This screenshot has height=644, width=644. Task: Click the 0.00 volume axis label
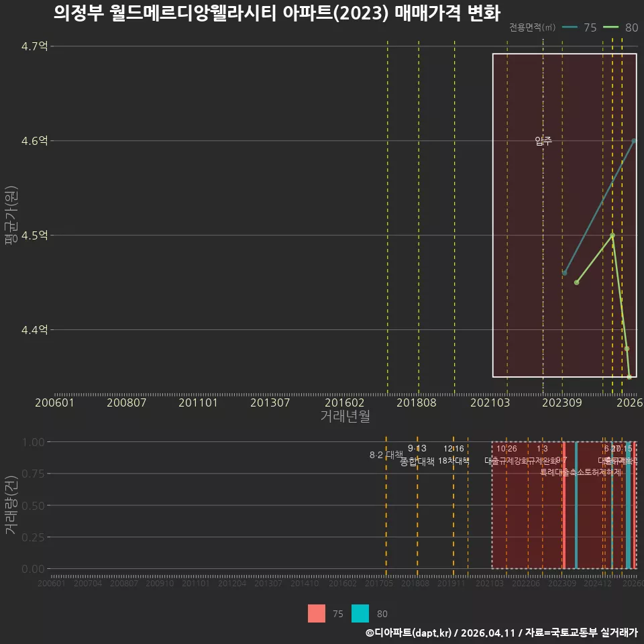click(x=34, y=569)
